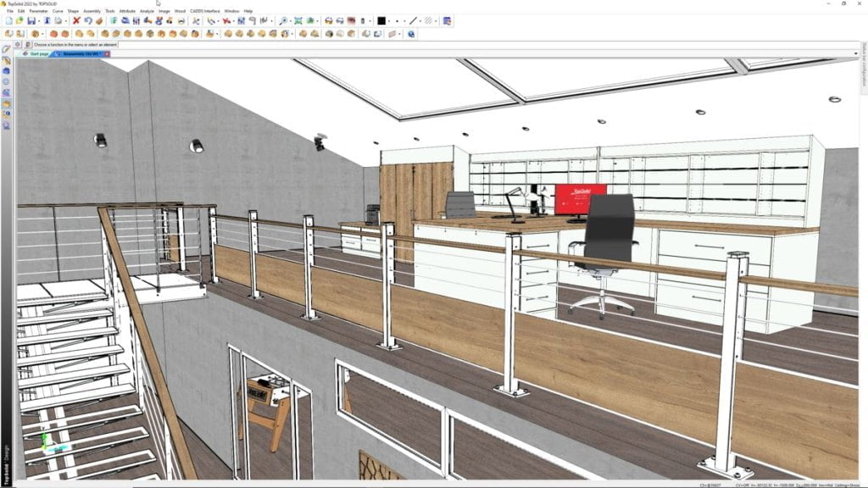Switch to the Start page tab
This screenshot has height=488, width=868.
click(37, 52)
